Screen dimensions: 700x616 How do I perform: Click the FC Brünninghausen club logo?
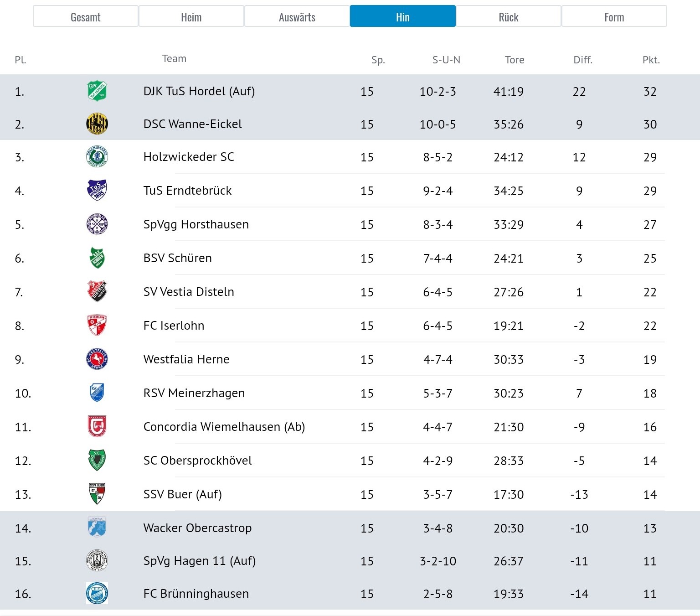pyautogui.click(x=97, y=594)
